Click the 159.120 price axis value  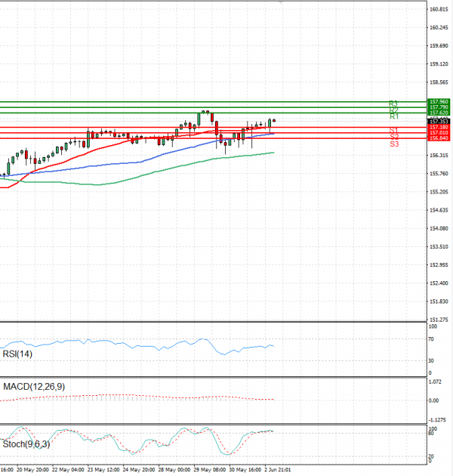(x=439, y=64)
